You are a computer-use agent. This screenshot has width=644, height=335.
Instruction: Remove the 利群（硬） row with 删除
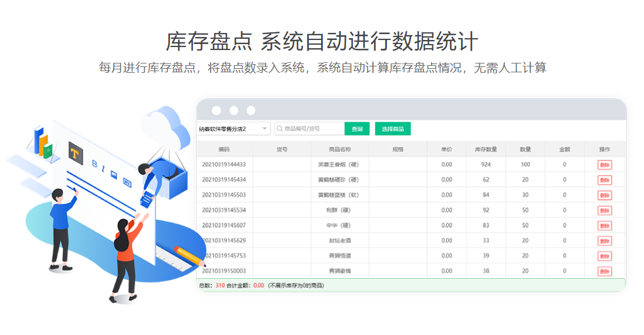click(605, 210)
